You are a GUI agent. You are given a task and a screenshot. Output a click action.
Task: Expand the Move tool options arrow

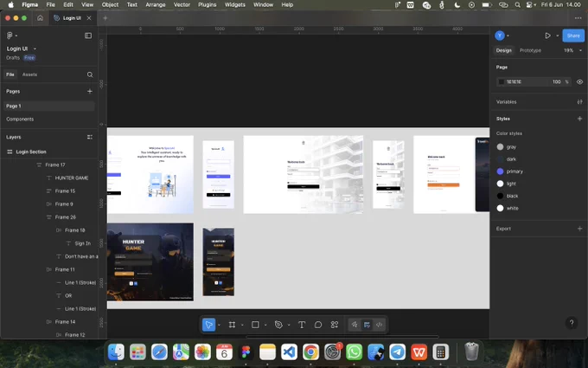(219, 326)
